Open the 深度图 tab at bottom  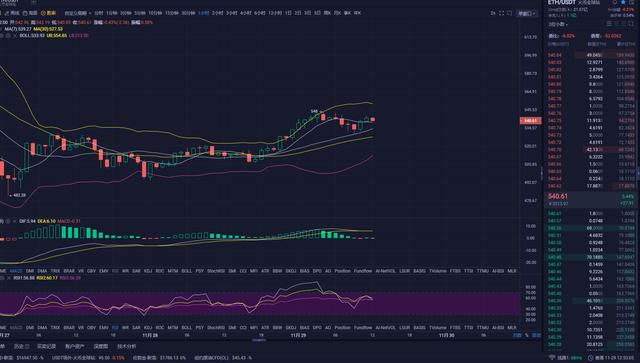[x=101, y=346]
